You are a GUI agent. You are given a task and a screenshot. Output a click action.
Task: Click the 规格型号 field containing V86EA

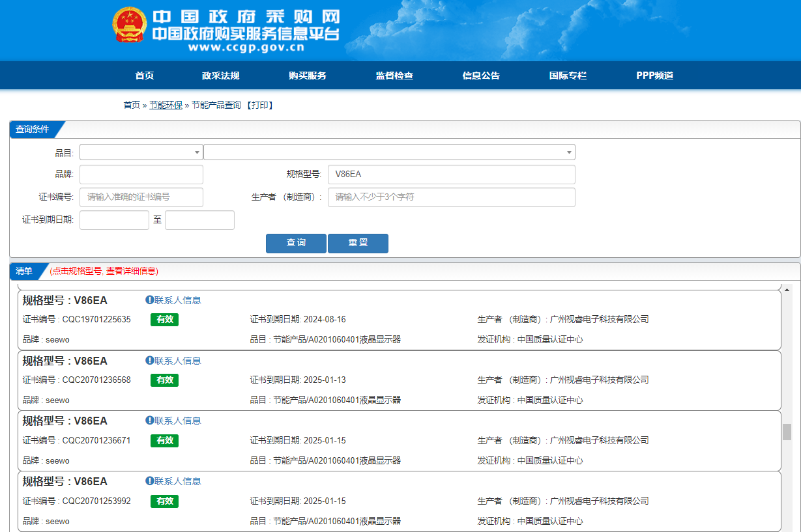(x=452, y=175)
